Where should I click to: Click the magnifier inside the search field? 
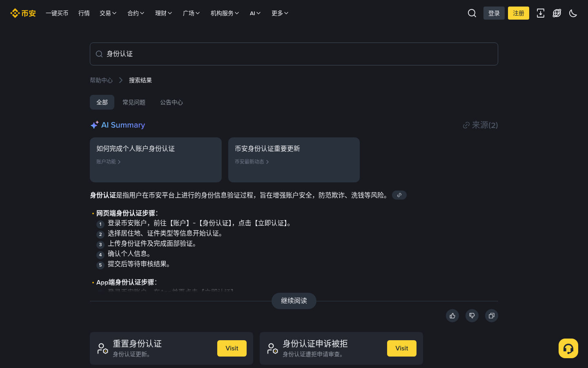click(x=99, y=54)
